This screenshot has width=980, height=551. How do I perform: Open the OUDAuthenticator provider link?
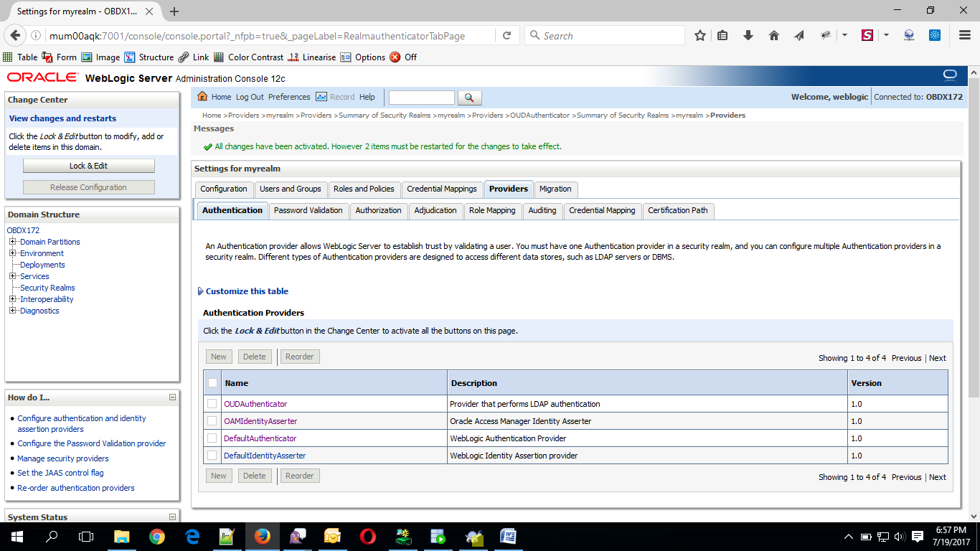pos(255,404)
